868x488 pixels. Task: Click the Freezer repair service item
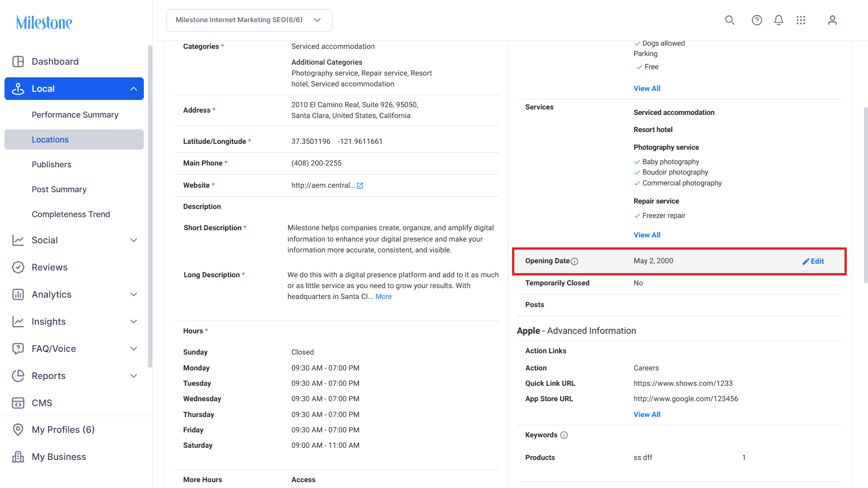click(x=664, y=216)
